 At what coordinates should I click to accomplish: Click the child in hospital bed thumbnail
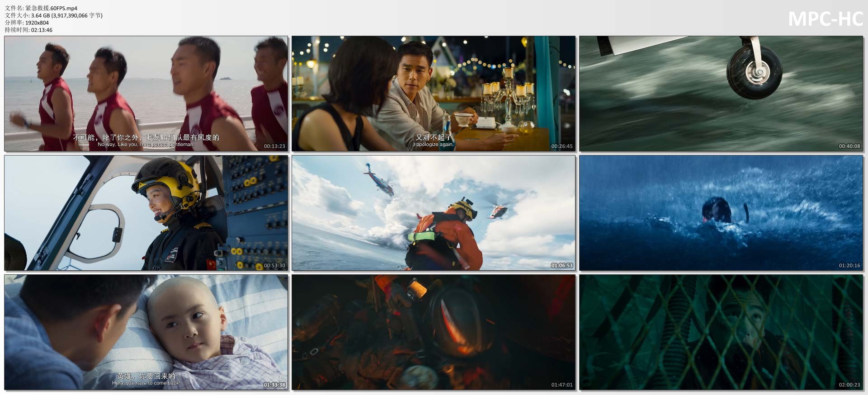[146, 332]
